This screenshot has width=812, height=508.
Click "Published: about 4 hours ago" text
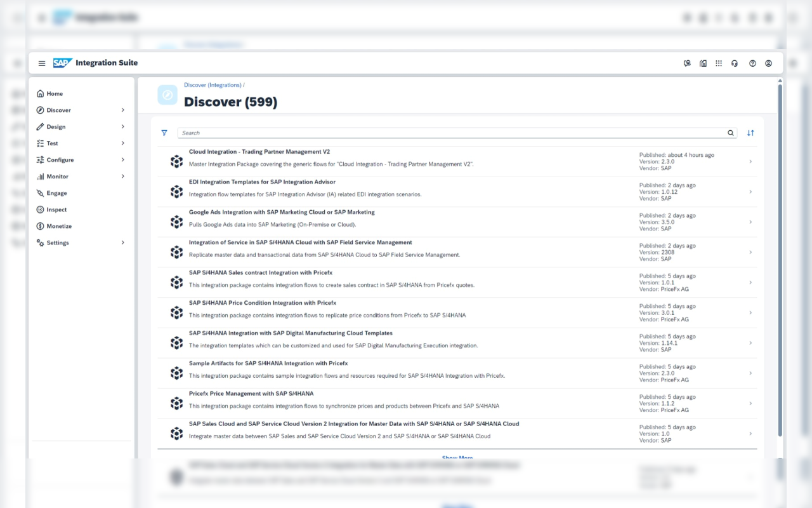point(677,155)
